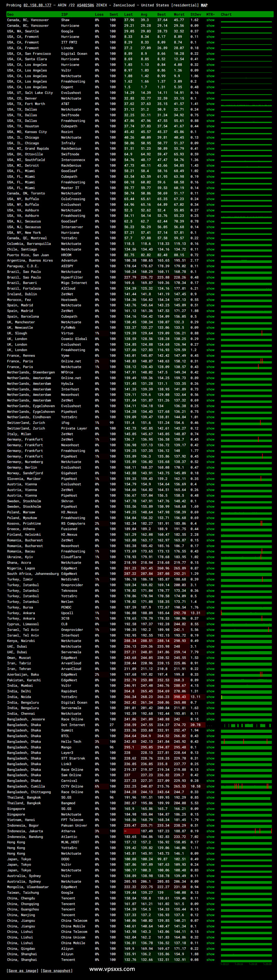
Task: Show MTR for Ulaanbaatar EdgeNext row
Action: [210, 887]
